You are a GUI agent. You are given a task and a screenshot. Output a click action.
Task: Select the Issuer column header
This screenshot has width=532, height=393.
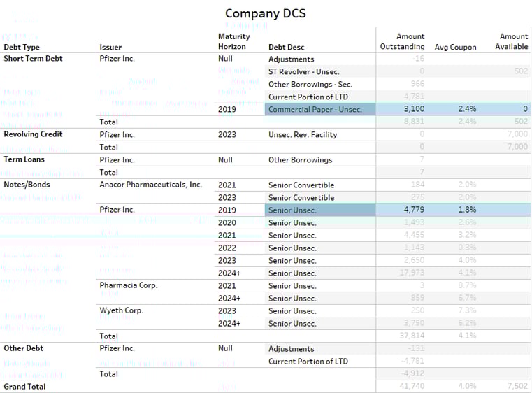(110, 47)
